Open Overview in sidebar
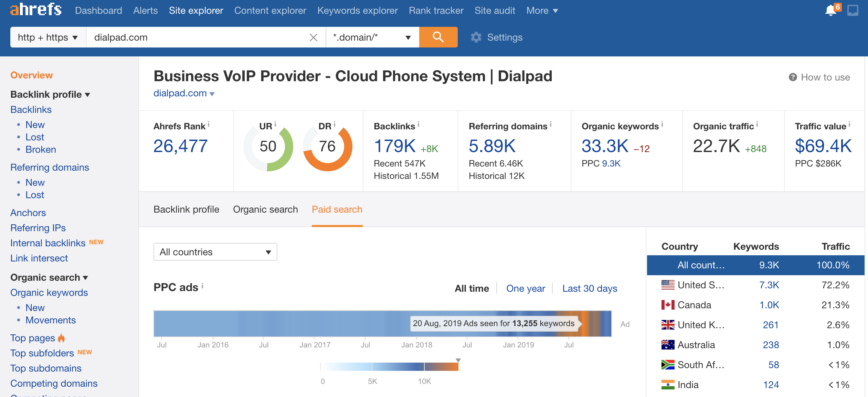This screenshot has height=397, width=868. 31,75
